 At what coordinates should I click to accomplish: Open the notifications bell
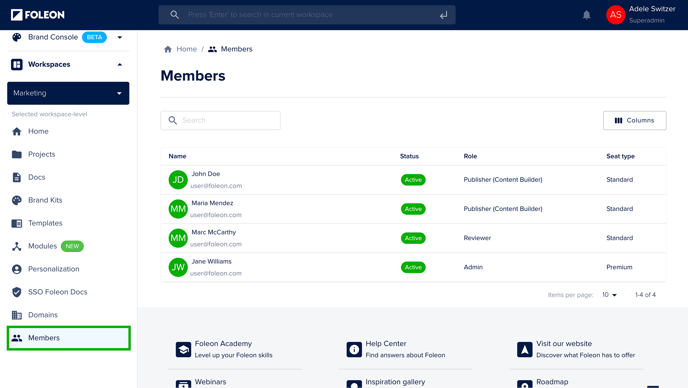(x=587, y=15)
